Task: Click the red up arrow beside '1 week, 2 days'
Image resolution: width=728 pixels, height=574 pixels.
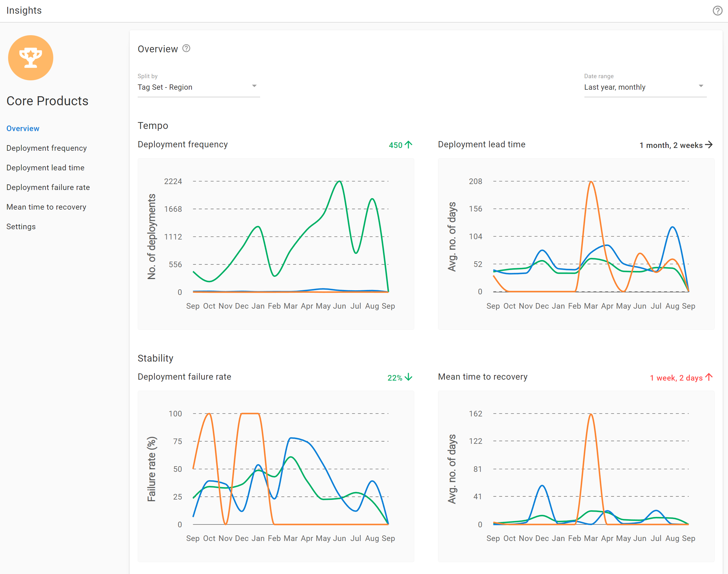Action: click(708, 377)
